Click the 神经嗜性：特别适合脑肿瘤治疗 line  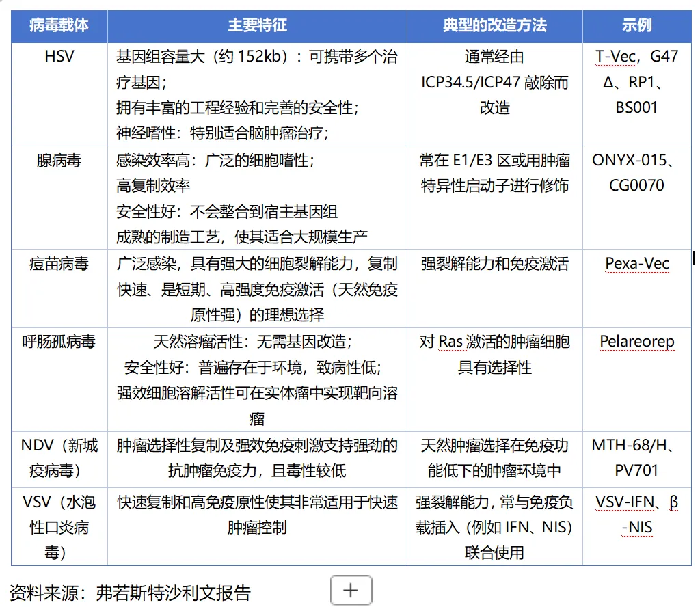pos(222,133)
